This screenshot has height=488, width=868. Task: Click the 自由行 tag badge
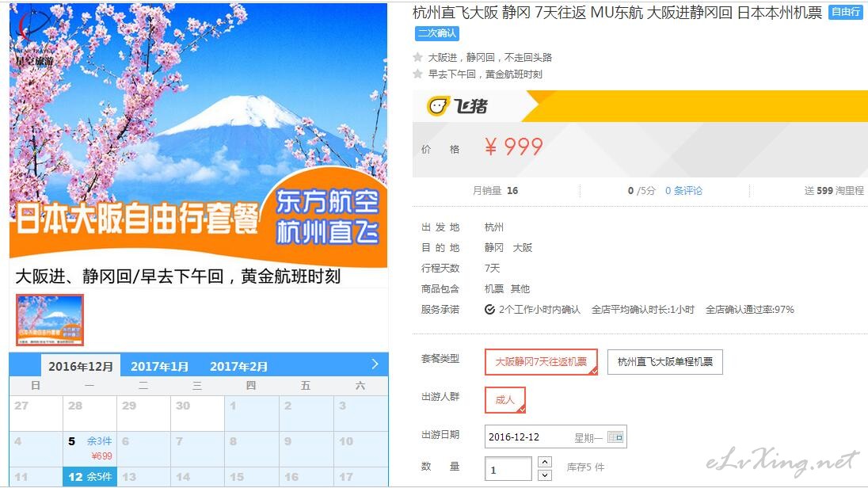coord(845,12)
